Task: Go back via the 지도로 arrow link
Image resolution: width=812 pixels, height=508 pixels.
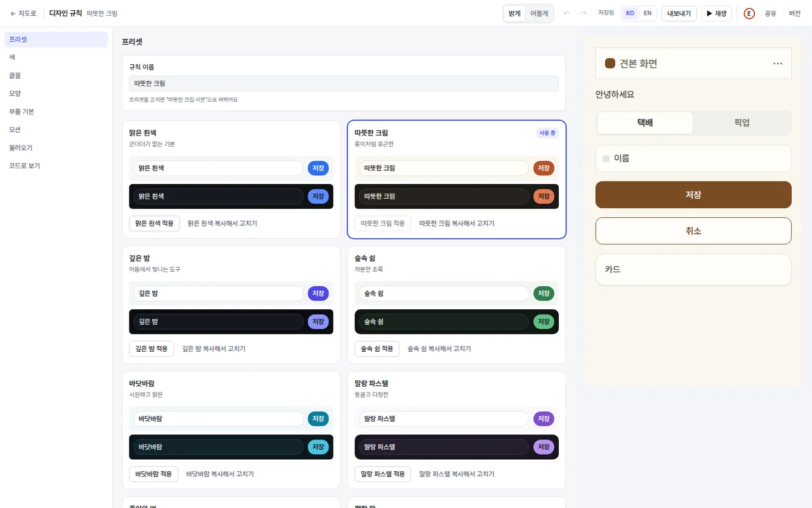Action: coord(23,13)
